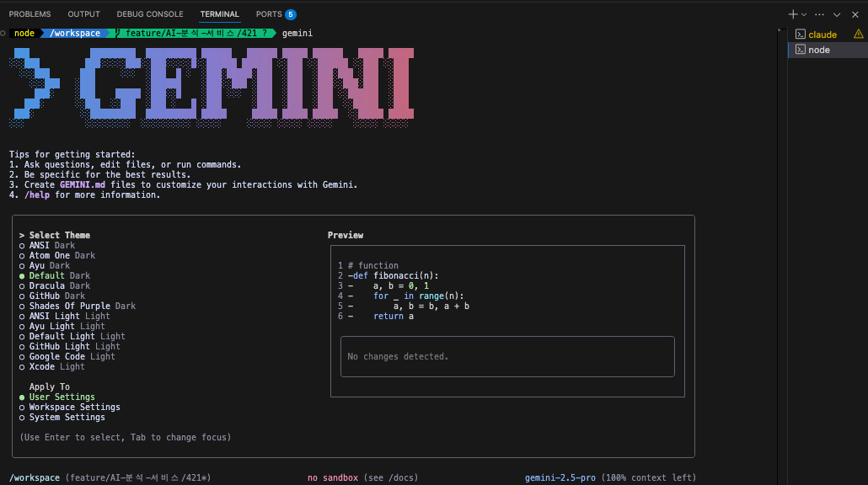Switch to the PROBLEMS tab
This screenshot has width=868, height=485.
point(29,14)
